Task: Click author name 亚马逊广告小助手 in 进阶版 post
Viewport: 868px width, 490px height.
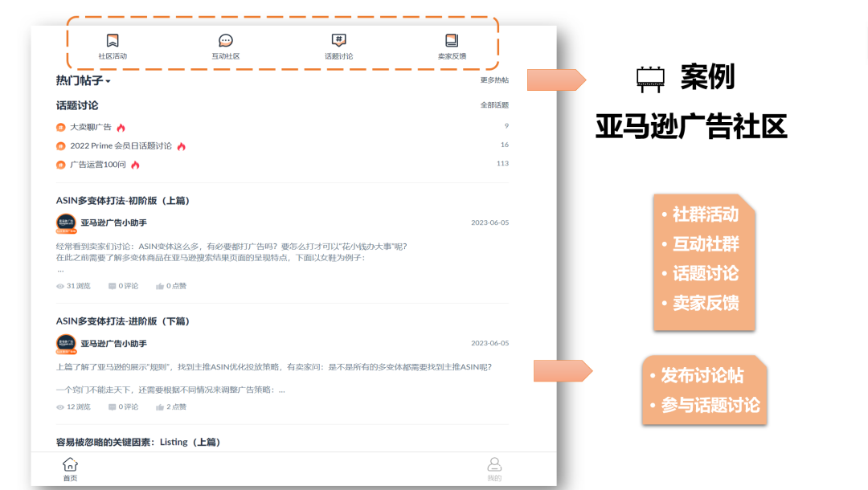Action: [113, 344]
